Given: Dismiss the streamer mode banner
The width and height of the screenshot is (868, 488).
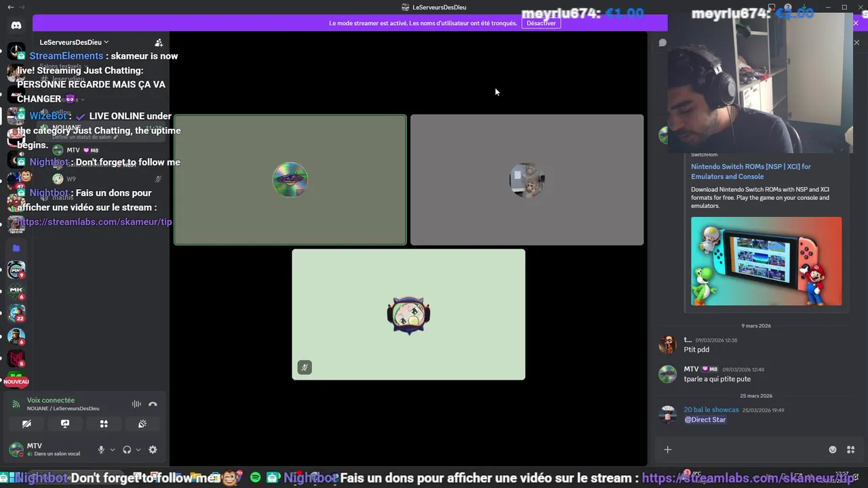Looking at the screenshot, I should [x=856, y=23].
